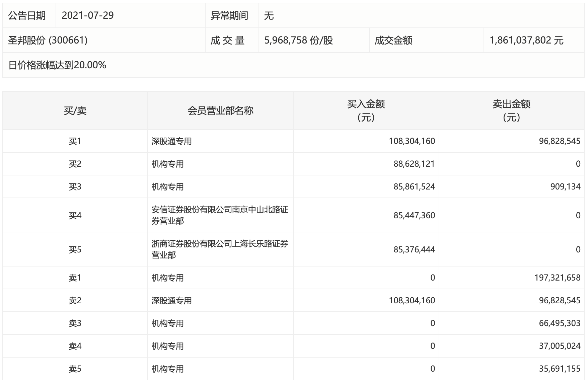Open 安信证券 南京中山北路 branch name
The height and width of the screenshot is (381, 588).
point(219,215)
